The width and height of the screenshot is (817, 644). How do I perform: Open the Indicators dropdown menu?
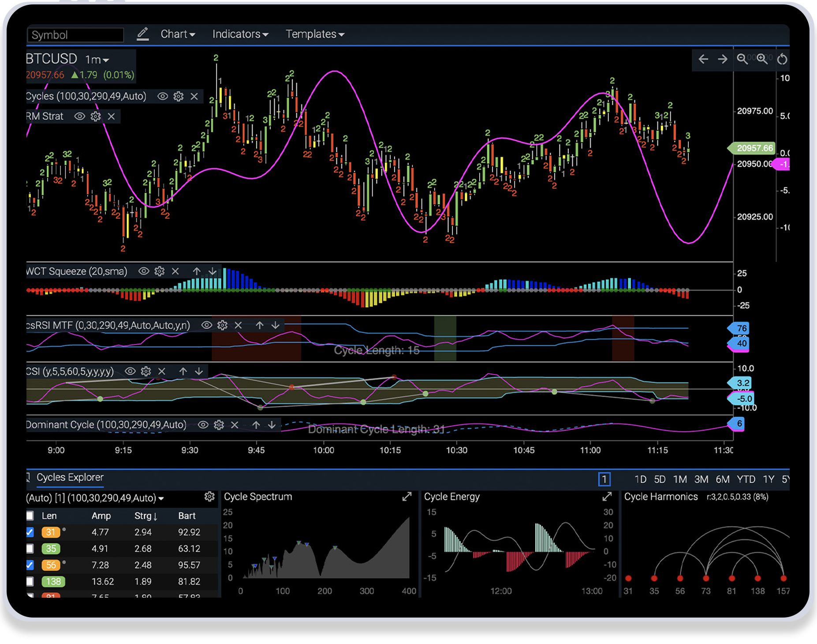[240, 34]
